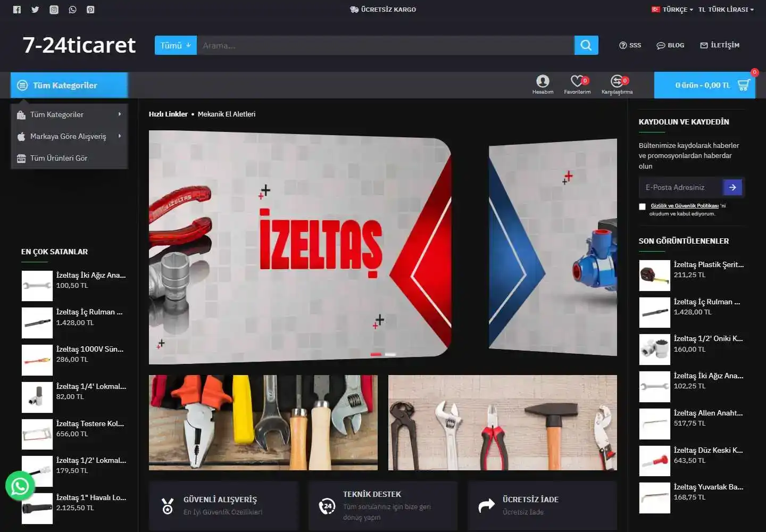This screenshot has width=766, height=532.
Task: Open the Pinterest social icon
Action: (90, 10)
